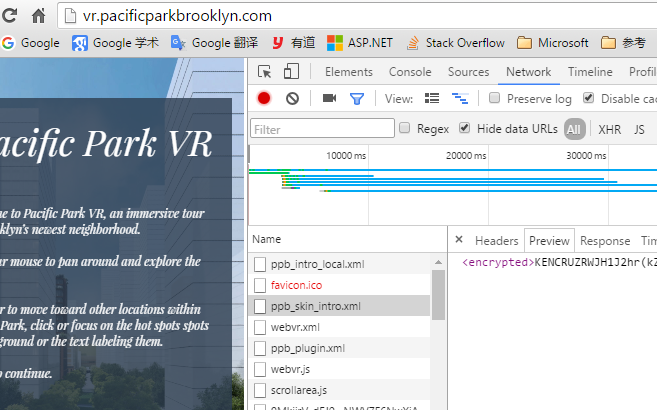The width and height of the screenshot is (657, 410).
Task: Toggle the network filter funnel icon
Action: 356,98
